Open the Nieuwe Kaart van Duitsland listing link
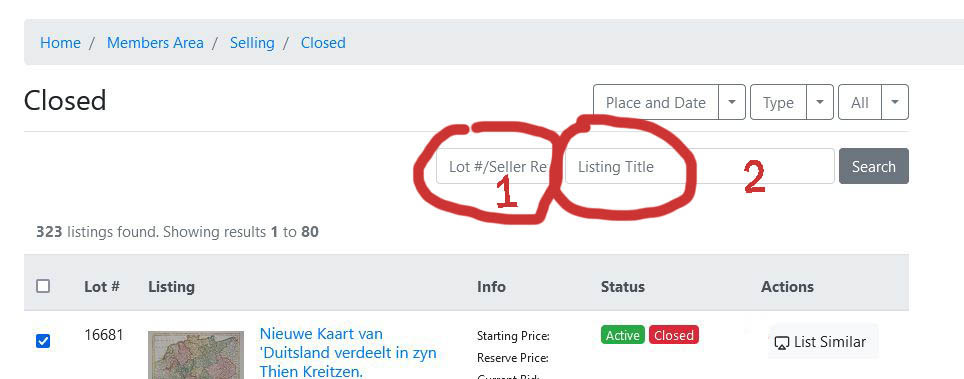The image size is (964, 379). 348,353
